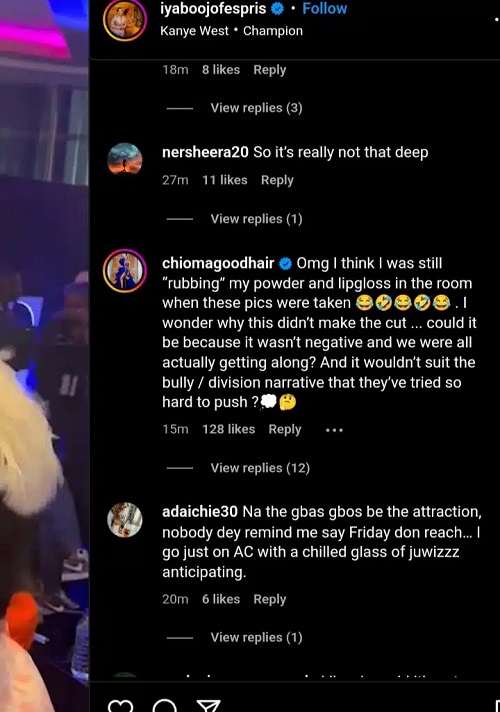Open the comment bubble icon
The width and height of the screenshot is (500, 712).
(164, 705)
